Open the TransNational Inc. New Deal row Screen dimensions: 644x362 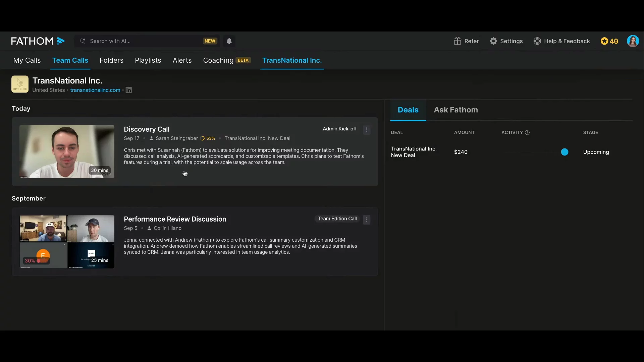point(414,152)
